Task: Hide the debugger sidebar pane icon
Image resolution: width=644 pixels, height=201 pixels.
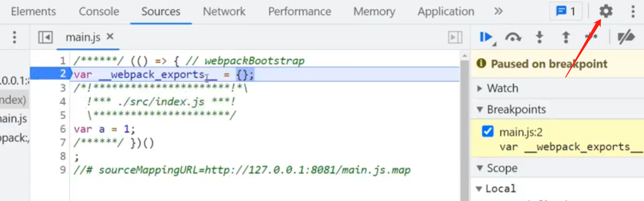Action: pyautogui.click(x=455, y=37)
